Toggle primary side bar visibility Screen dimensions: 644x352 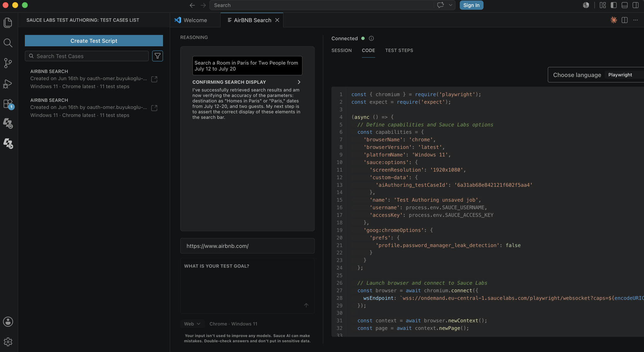tap(614, 5)
